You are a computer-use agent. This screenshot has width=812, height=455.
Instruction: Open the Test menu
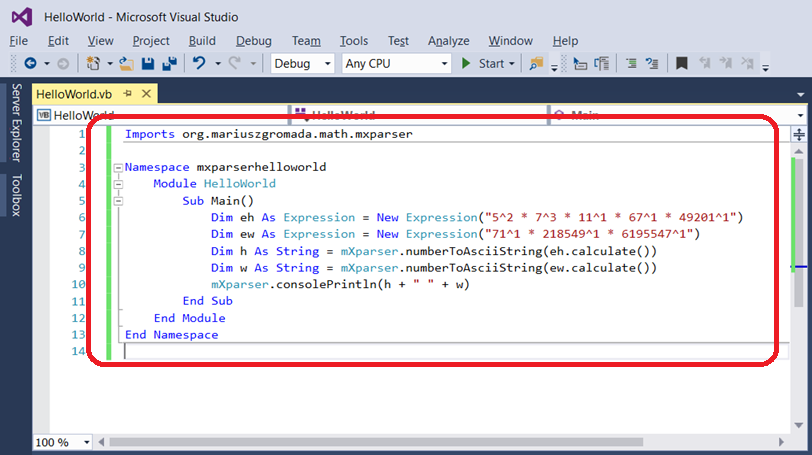(x=398, y=41)
